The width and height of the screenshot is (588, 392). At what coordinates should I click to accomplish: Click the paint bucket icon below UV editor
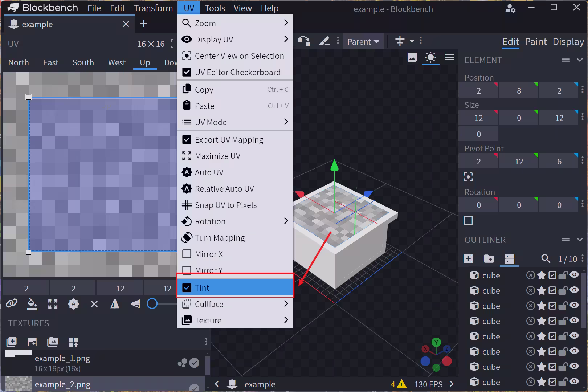(x=32, y=304)
